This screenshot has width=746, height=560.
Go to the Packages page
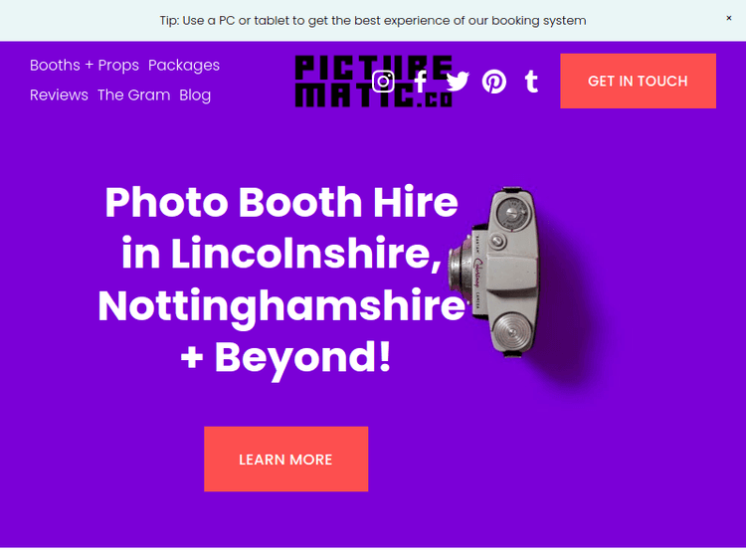pyautogui.click(x=184, y=66)
